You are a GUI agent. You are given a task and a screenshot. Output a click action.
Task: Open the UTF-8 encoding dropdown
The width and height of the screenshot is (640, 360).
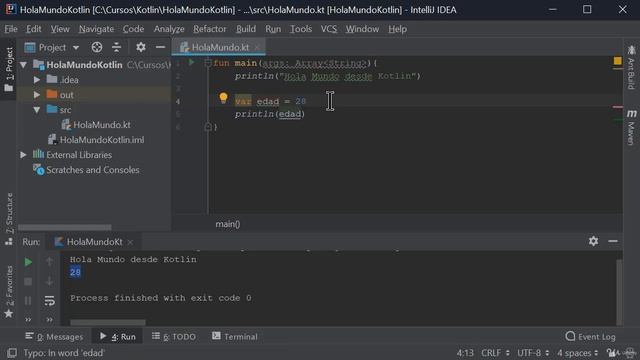533,353
